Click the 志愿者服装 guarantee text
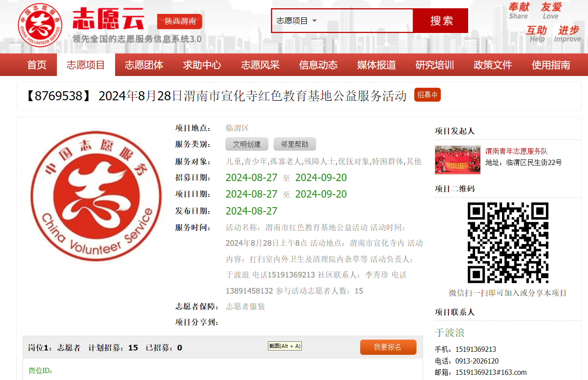The width and height of the screenshot is (588, 380). [245, 307]
